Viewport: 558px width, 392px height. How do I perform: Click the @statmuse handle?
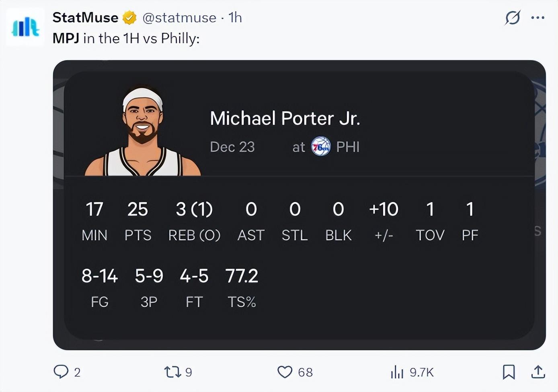tap(179, 18)
